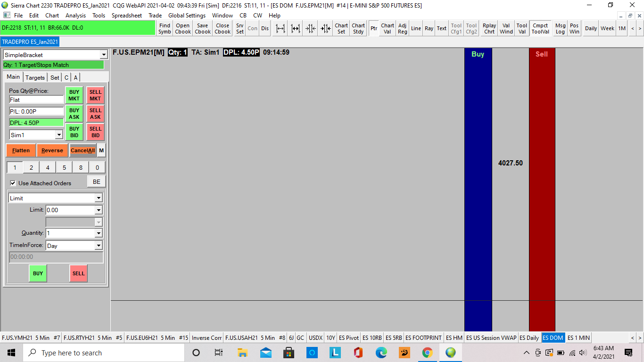Screen dimensions: 644x362
Task: Click the compress bar spacing icon
Action: (311, 28)
